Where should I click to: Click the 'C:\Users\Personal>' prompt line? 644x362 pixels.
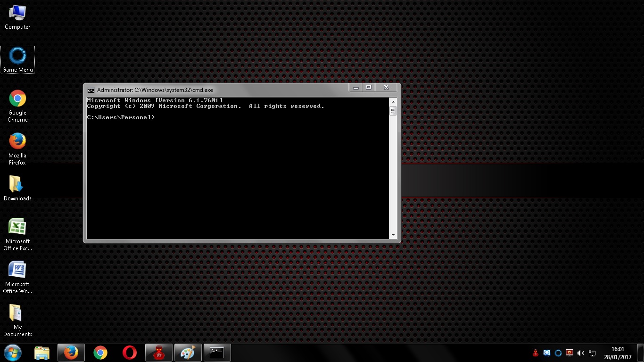click(x=121, y=117)
